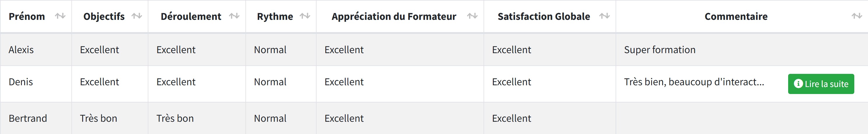Click the Commentaire header title
This screenshot has height=134, width=868.
click(x=736, y=16)
